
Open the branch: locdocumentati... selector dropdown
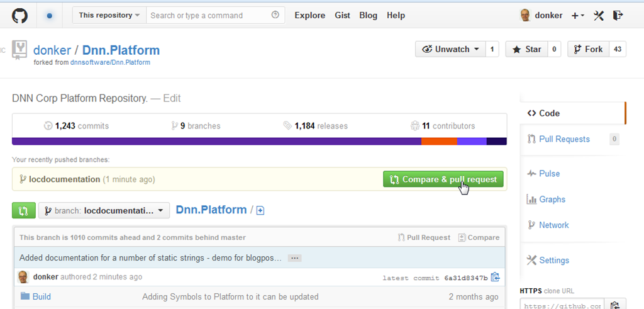tap(104, 210)
